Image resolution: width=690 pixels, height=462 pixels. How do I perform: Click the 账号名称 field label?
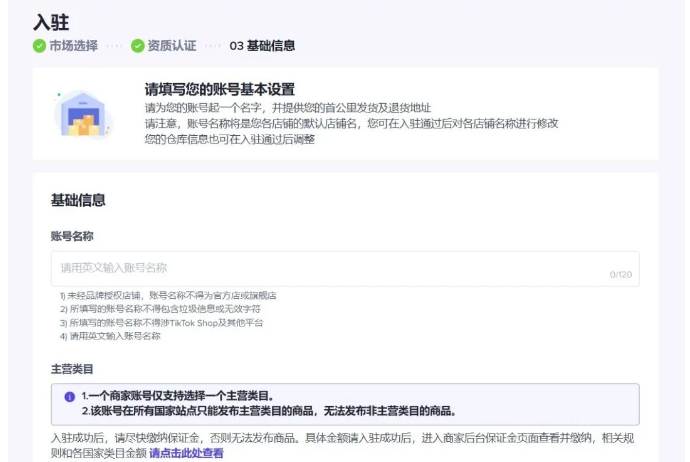point(72,235)
